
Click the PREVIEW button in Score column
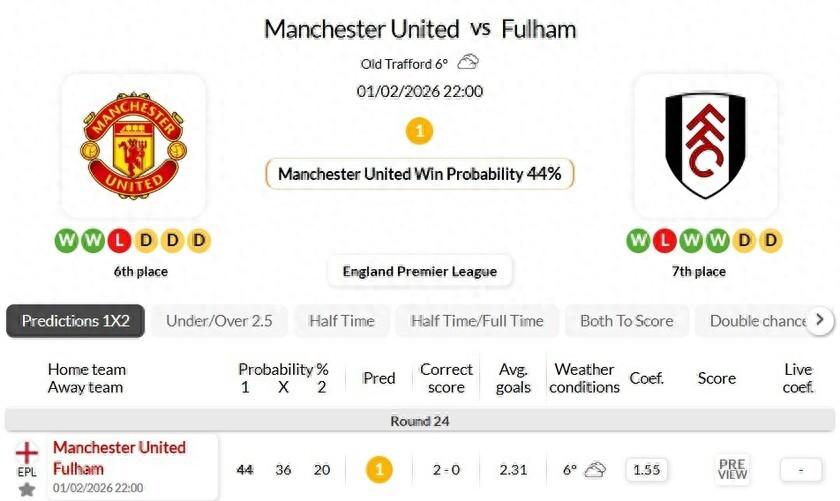point(732,469)
